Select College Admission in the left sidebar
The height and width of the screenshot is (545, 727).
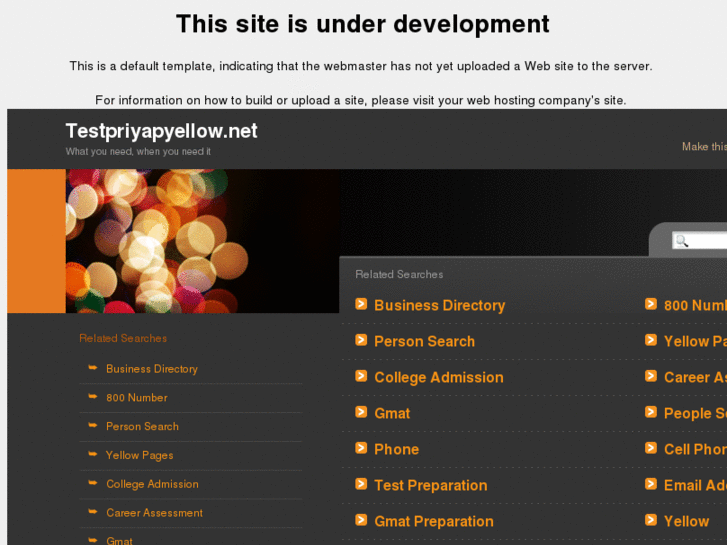coord(152,484)
